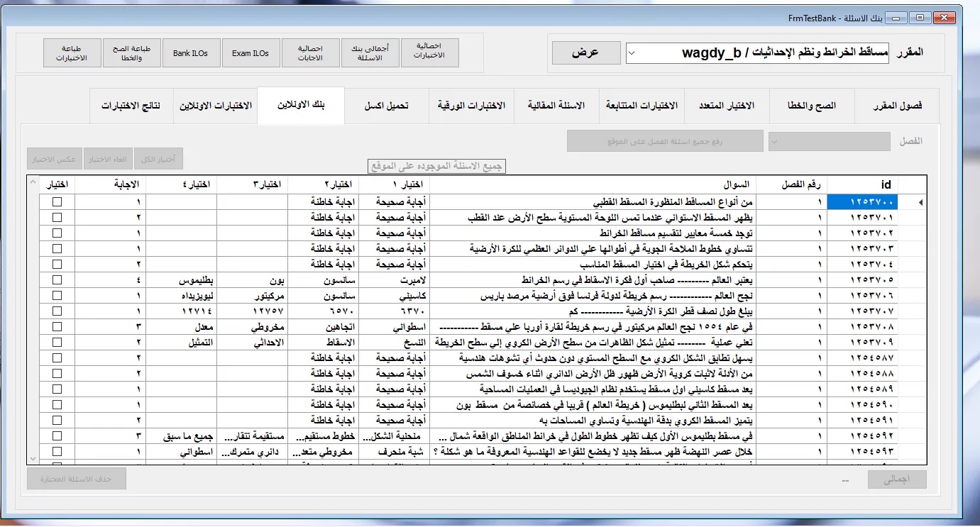Click the grid scrollbar up arrow

pyautogui.click(x=33, y=182)
